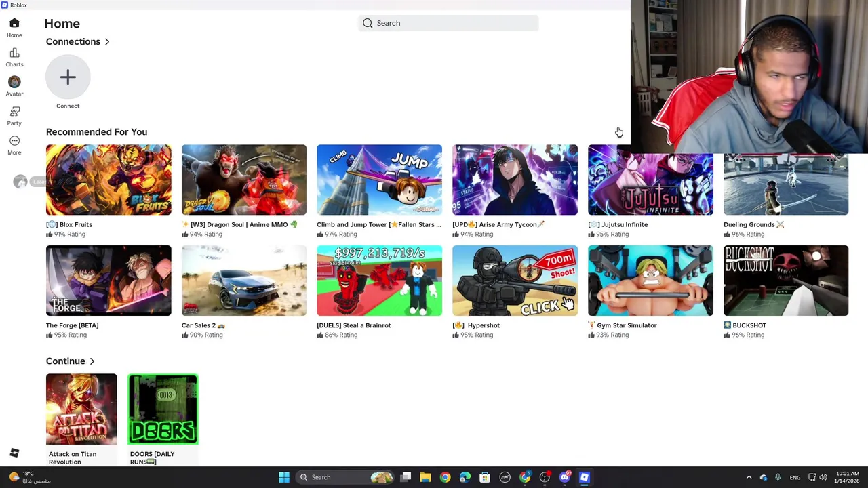The height and width of the screenshot is (488, 868).
Task: Click the BUCKSHOT thumbnail
Action: coord(786,281)
